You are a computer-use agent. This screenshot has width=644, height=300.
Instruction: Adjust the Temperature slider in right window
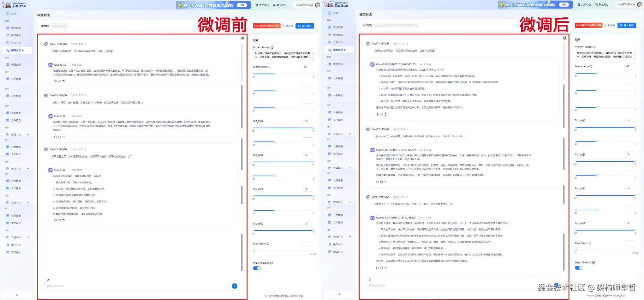597,73
